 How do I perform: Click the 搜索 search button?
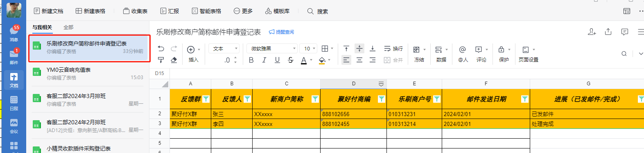pos(317,11)
